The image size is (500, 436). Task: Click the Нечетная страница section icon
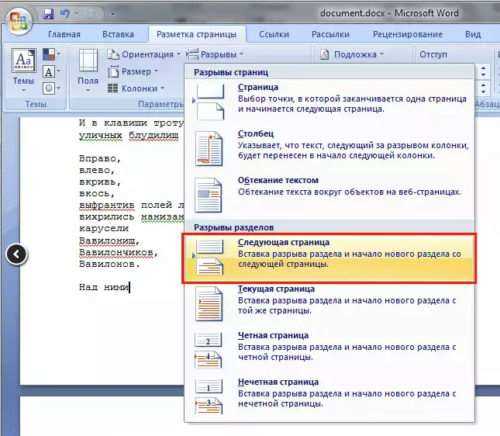[x=209, y=397]
